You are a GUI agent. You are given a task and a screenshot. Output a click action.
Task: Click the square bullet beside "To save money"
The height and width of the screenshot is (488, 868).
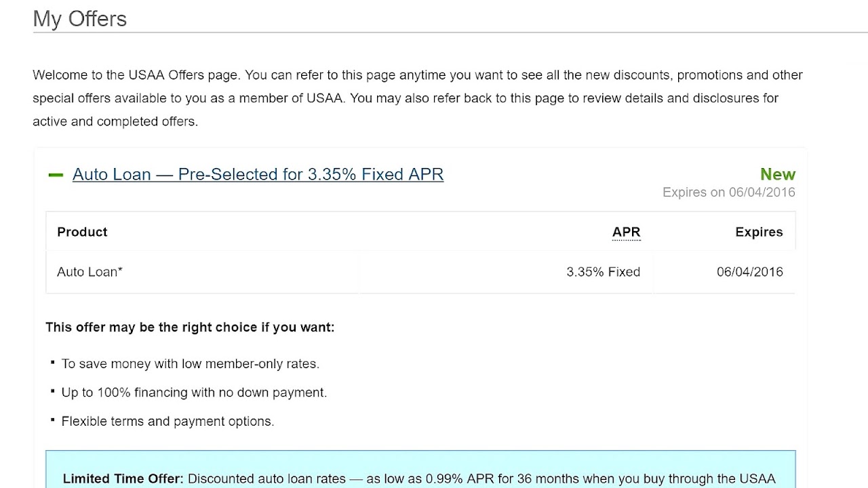(52, 363)
